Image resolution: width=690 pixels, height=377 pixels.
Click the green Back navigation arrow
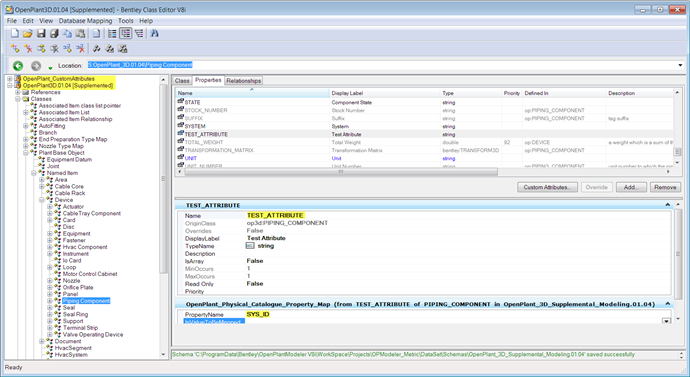[18, 66]
